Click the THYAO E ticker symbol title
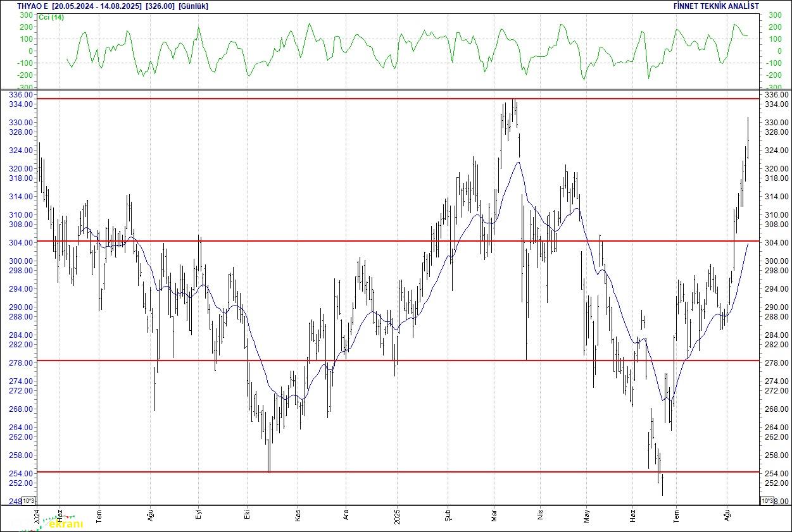Screen dimensions: 792x532 pyautogui.click(x=32, y=6)
